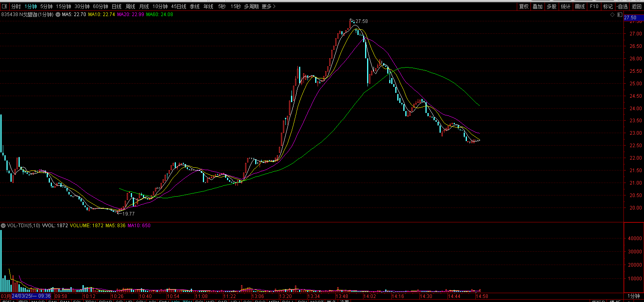
Task: Select the 1分钟 period tab
Action: [31, 6]
